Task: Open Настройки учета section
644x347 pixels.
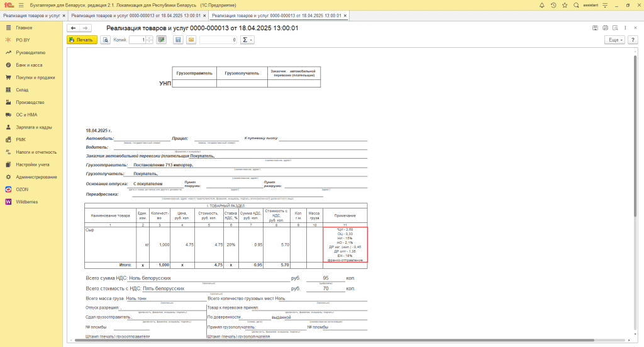Action: (31, 164)
